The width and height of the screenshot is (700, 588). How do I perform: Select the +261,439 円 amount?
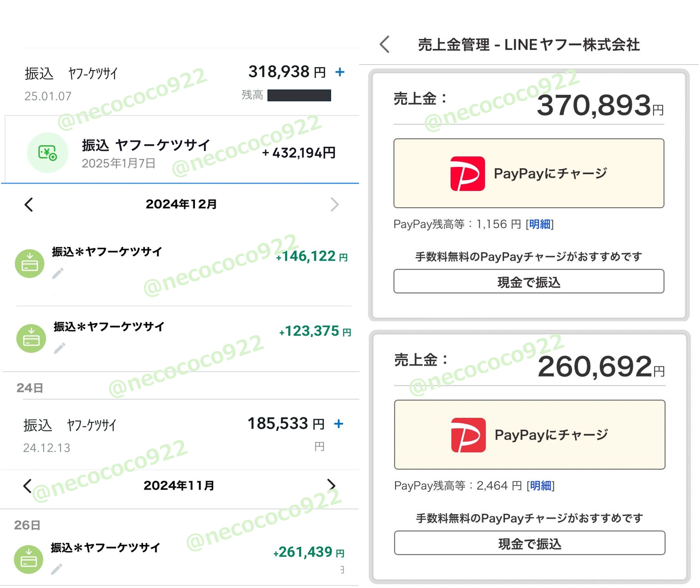[309, 552]
